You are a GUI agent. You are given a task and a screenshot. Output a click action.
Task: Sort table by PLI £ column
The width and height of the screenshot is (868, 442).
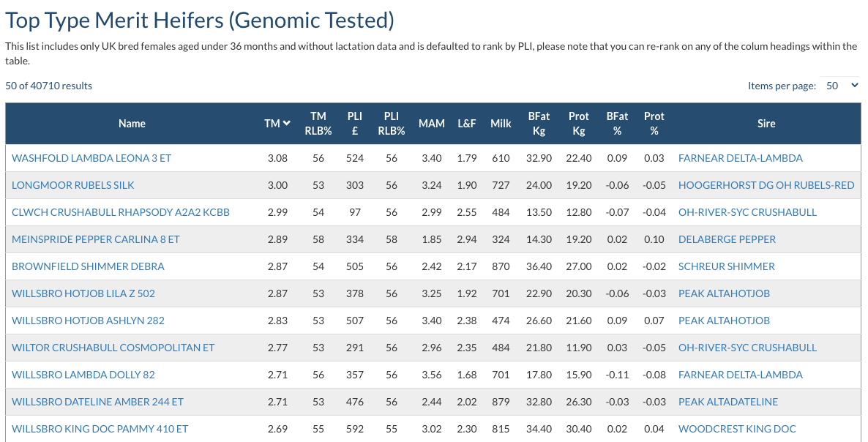pos(354,124)
